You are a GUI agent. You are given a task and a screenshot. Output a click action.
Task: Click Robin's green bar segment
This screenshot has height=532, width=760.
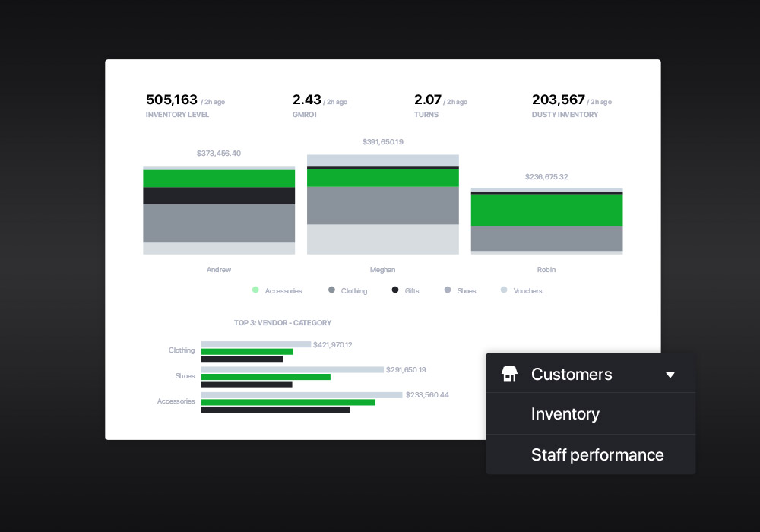click(546, 211)
